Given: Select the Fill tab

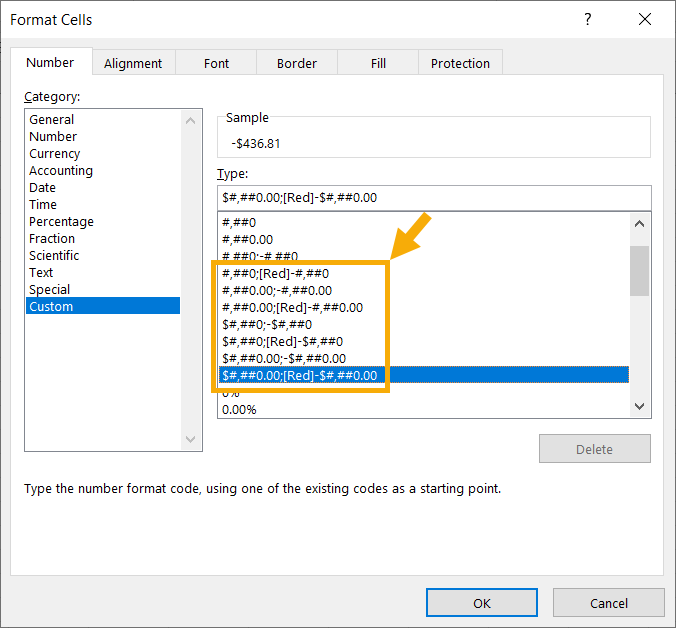Looking at the screenshot, I should [x=378, y=63].
